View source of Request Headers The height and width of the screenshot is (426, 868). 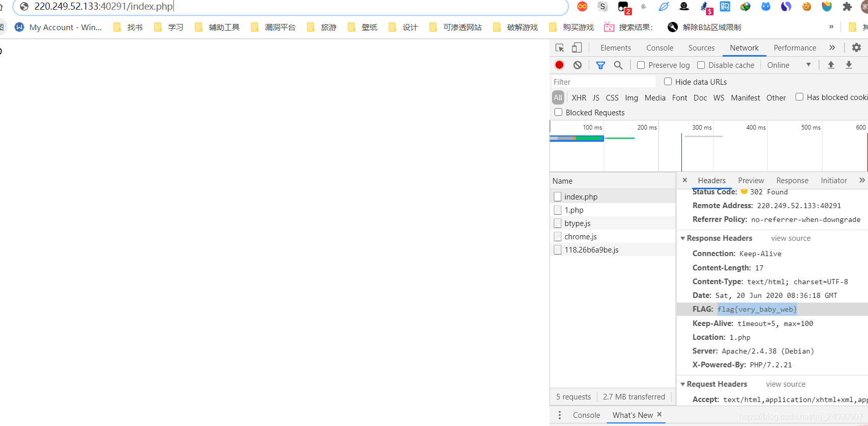pos(785,384)
